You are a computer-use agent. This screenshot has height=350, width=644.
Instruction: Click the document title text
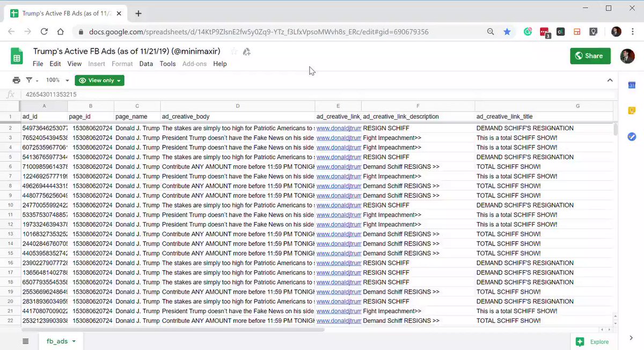(x=127, y=52)
